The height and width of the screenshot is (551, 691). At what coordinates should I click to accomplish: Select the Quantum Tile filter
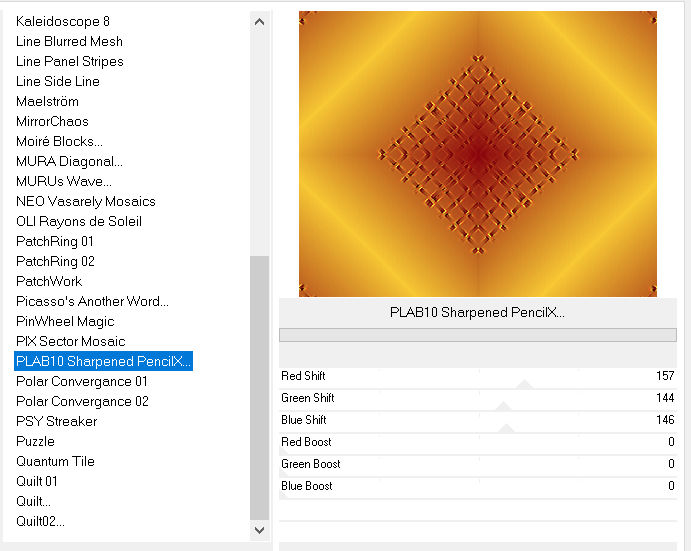55,461
